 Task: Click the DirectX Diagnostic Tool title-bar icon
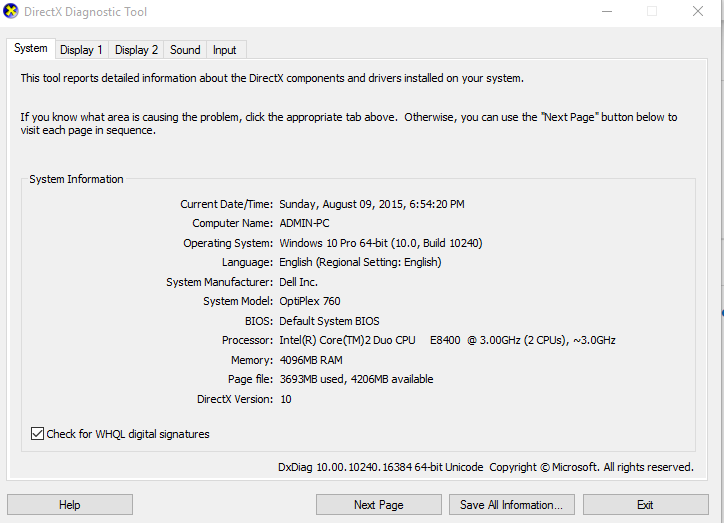click(11, 12)
